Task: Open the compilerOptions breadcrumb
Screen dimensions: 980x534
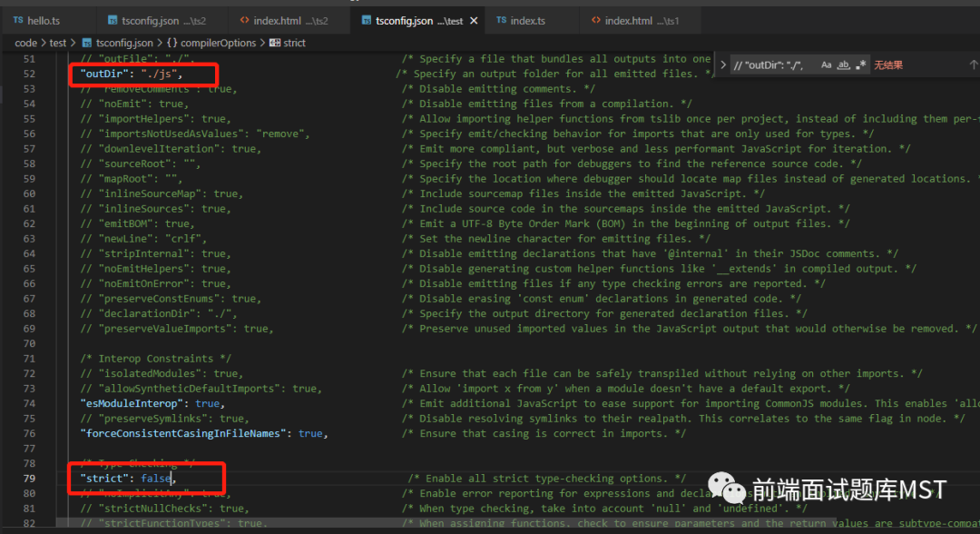Action: [x=218, y=43]
